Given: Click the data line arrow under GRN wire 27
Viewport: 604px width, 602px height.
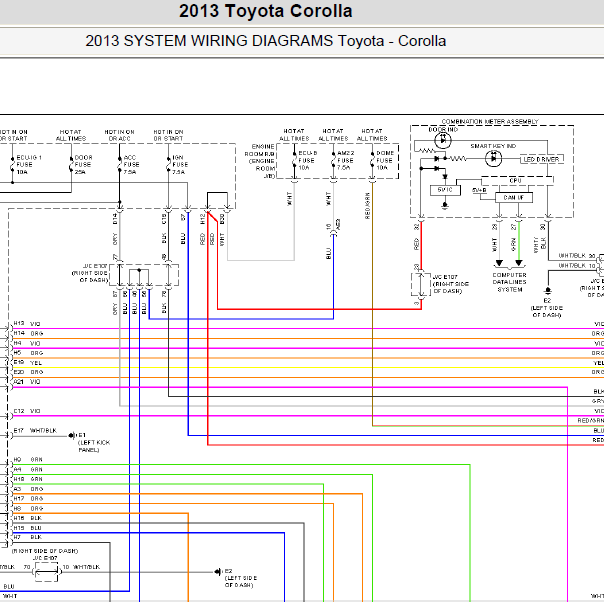Looking at the screenshot, I should point(519,263).
